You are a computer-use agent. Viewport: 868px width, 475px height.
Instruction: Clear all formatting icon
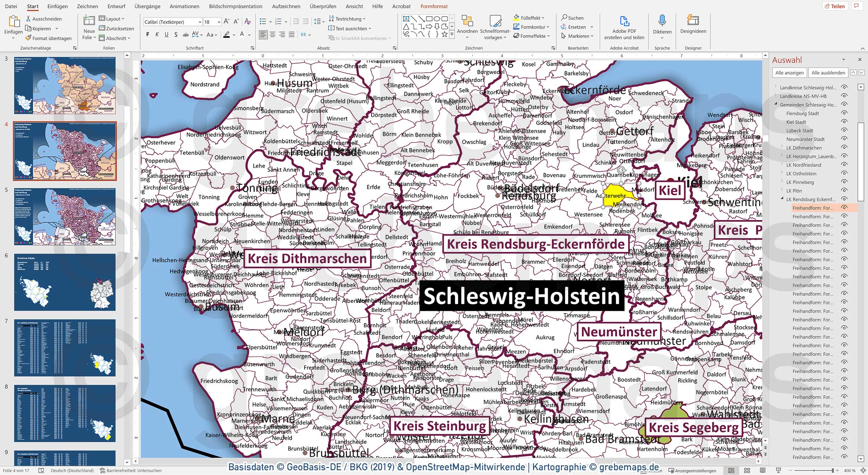(247, 22)
